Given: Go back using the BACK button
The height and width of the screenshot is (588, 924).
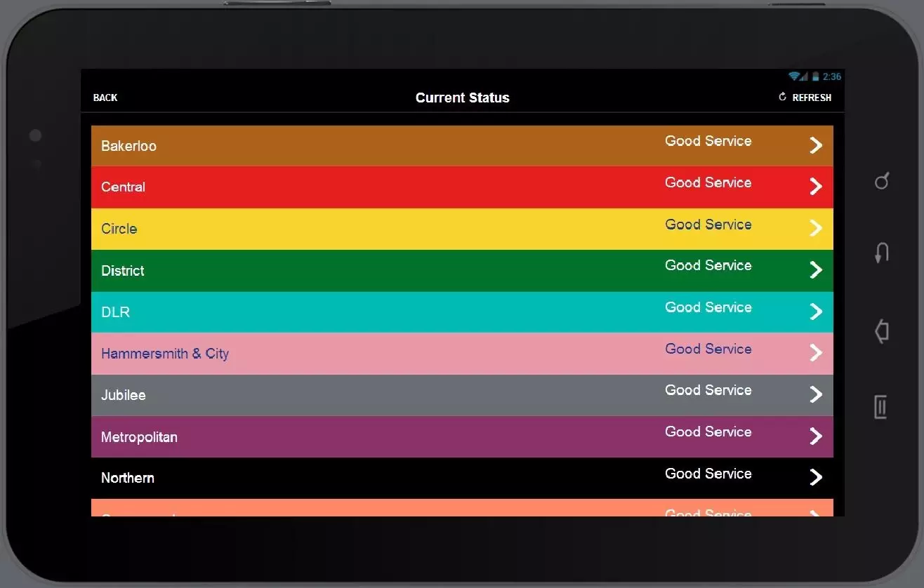Looking at the screenshot, I should [105, 98].
